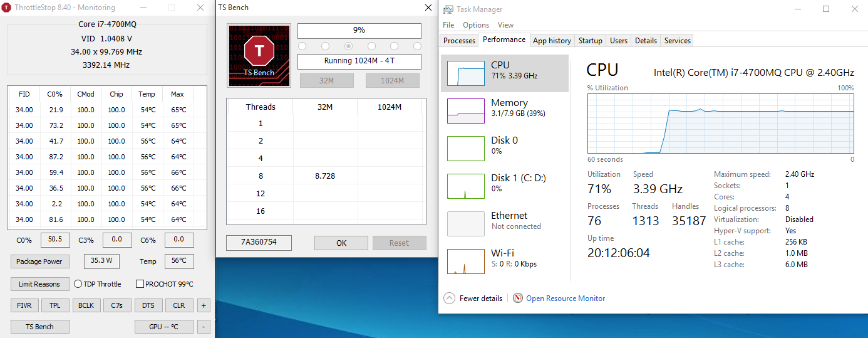Click the 8.728 result in 32M column
Screen dimensions: 868x338
point(325,176)
